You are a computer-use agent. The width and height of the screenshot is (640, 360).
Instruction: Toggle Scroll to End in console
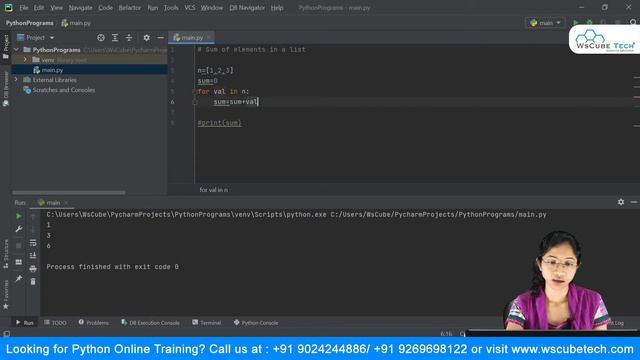33,256
